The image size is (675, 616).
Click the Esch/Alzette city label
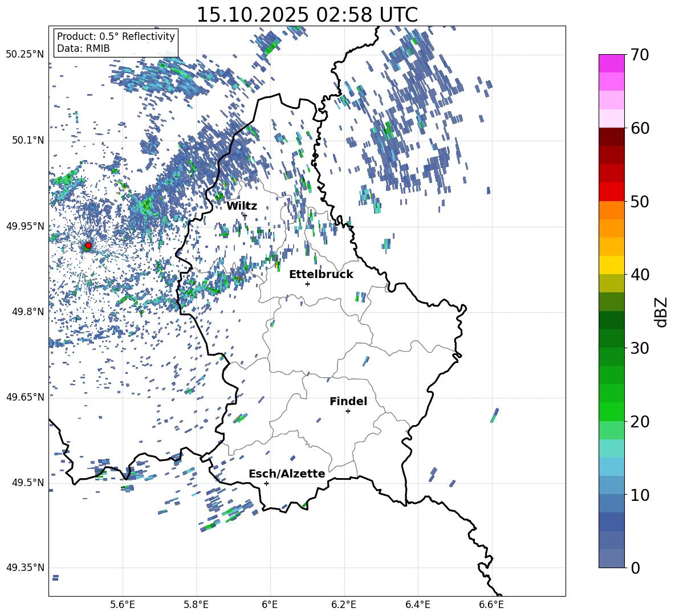coord(287,474)
